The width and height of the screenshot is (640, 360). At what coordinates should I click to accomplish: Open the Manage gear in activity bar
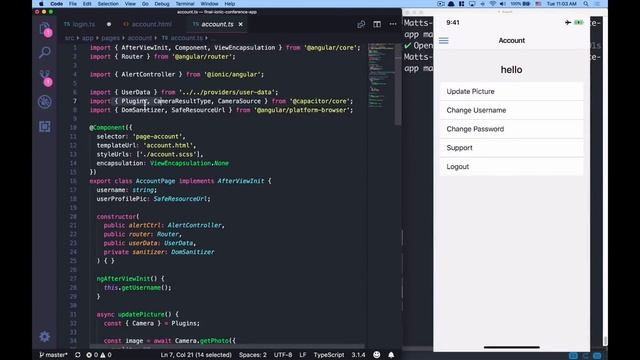45,336
